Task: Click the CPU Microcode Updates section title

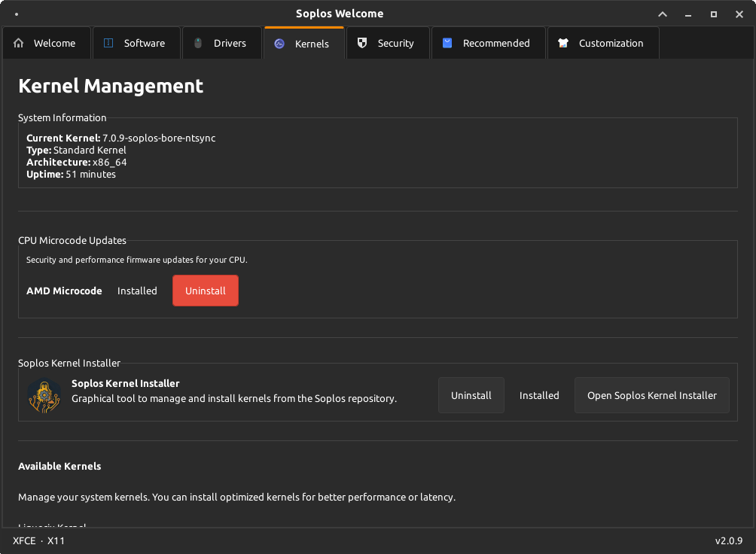Action: click(72, 240)
